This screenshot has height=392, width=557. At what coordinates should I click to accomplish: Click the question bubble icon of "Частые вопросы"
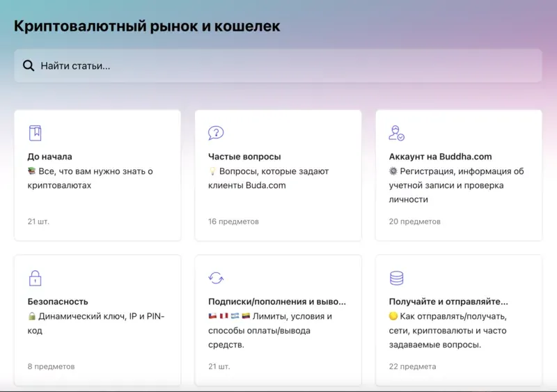(216, 133)
